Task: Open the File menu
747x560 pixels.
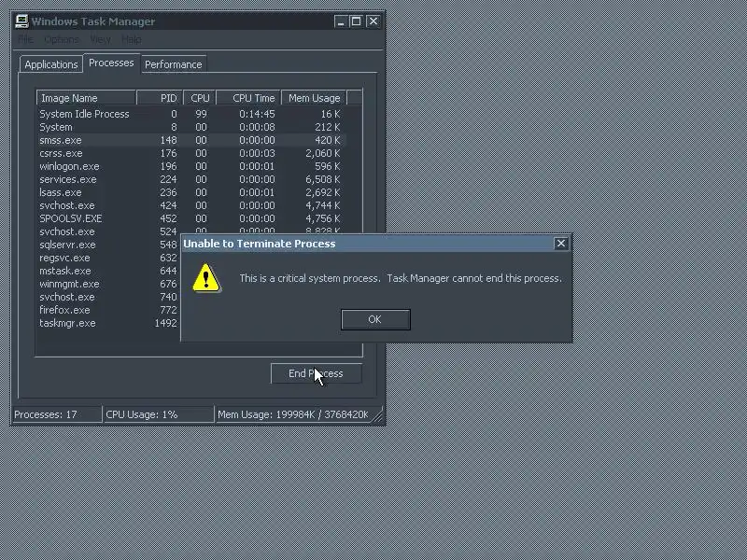Action: click(x=26, y=39)
